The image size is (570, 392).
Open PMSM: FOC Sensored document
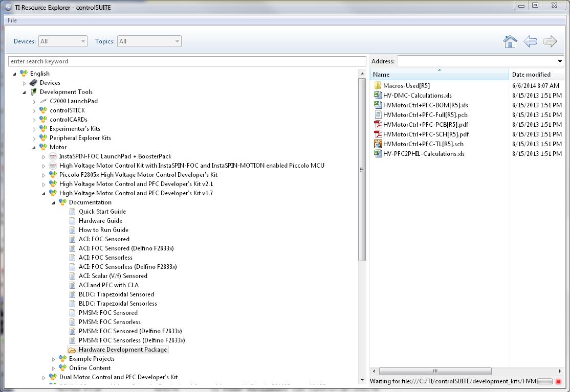click(108, 313)
